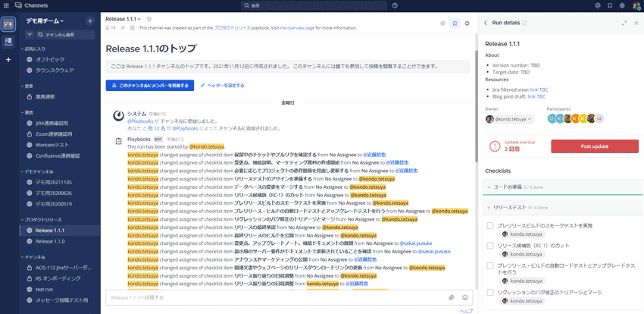Click the attachment paperclip in message box

tap(452, 297)
